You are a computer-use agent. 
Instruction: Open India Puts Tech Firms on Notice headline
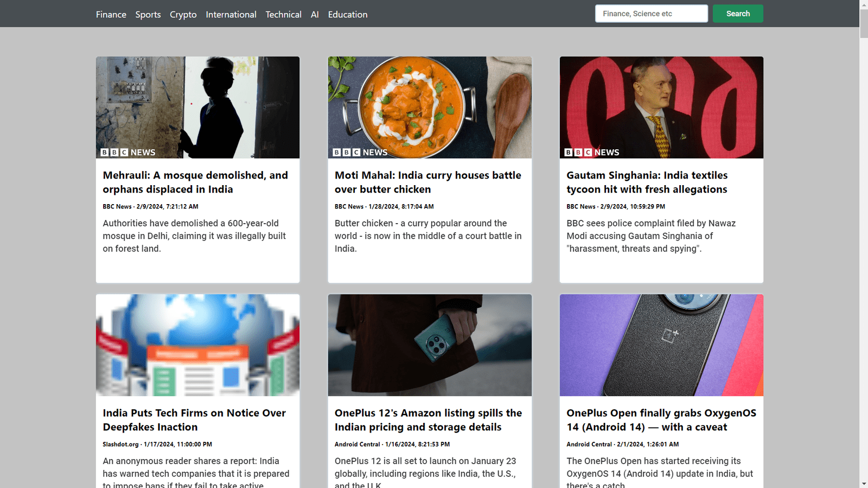[194, 420]
